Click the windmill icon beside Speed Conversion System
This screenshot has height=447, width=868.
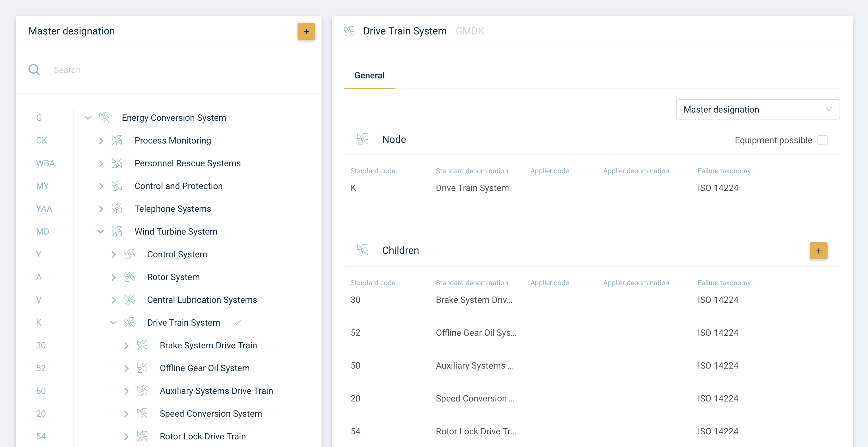[x=142, y=413]
